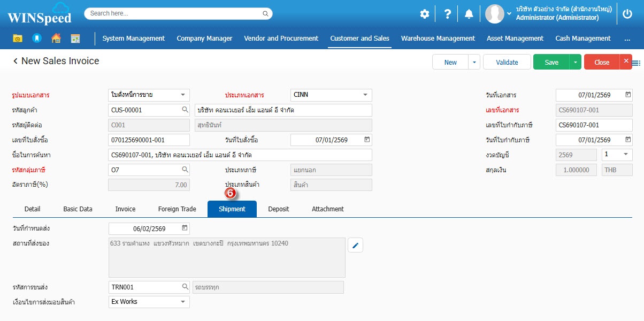This screenshot has height=321, width=644.
Task: Click the 'Search here...' input box
Action: 174,13
